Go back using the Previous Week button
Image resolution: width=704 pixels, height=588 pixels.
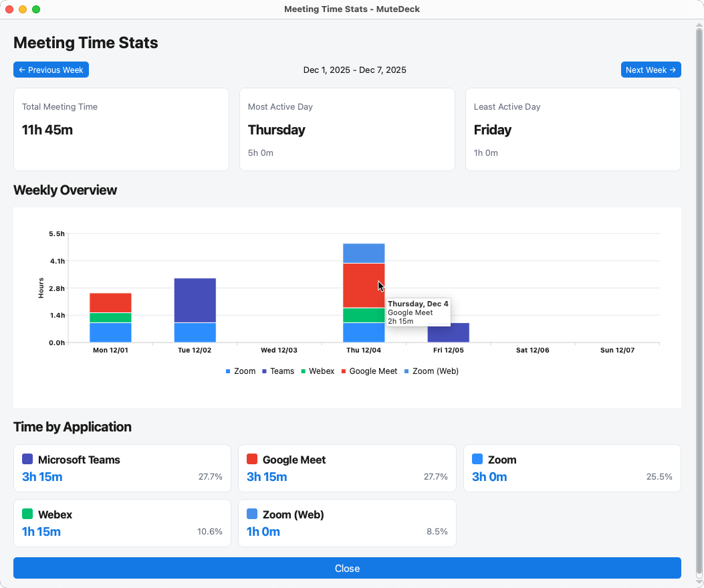(x=51, y=70)
